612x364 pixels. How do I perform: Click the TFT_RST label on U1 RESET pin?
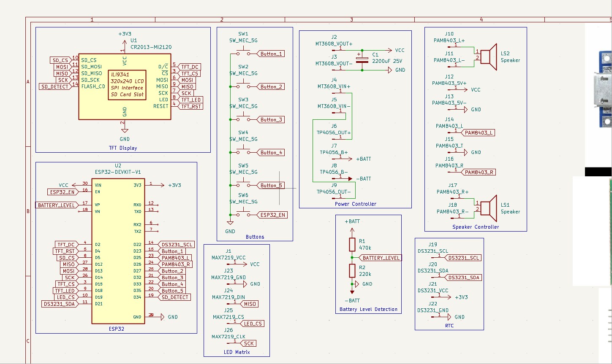pos(190,106)
